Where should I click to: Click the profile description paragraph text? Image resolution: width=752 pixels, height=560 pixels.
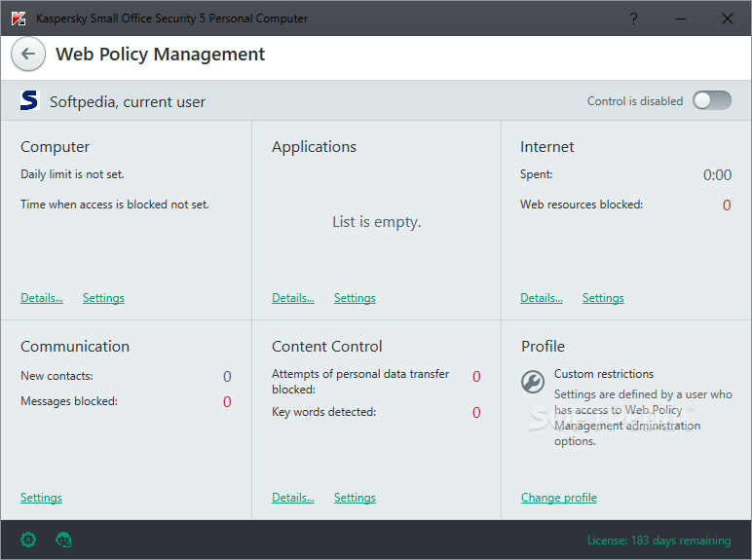[x=643, y=417]
